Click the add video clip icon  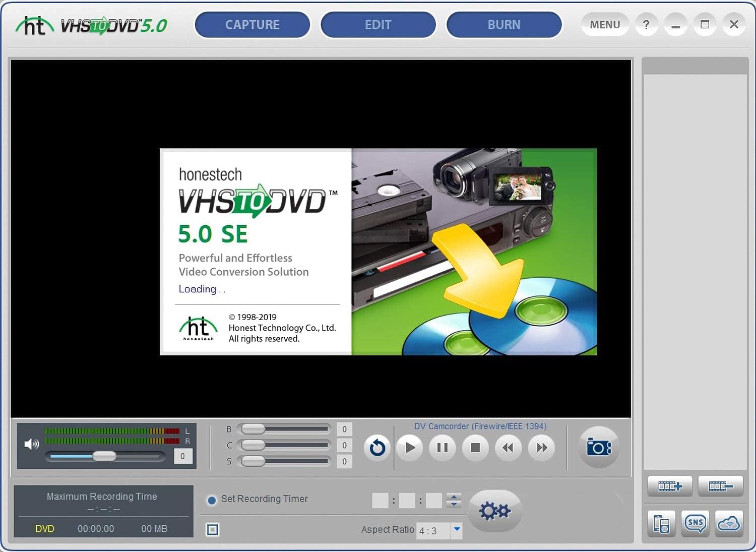tap(669, 486)
